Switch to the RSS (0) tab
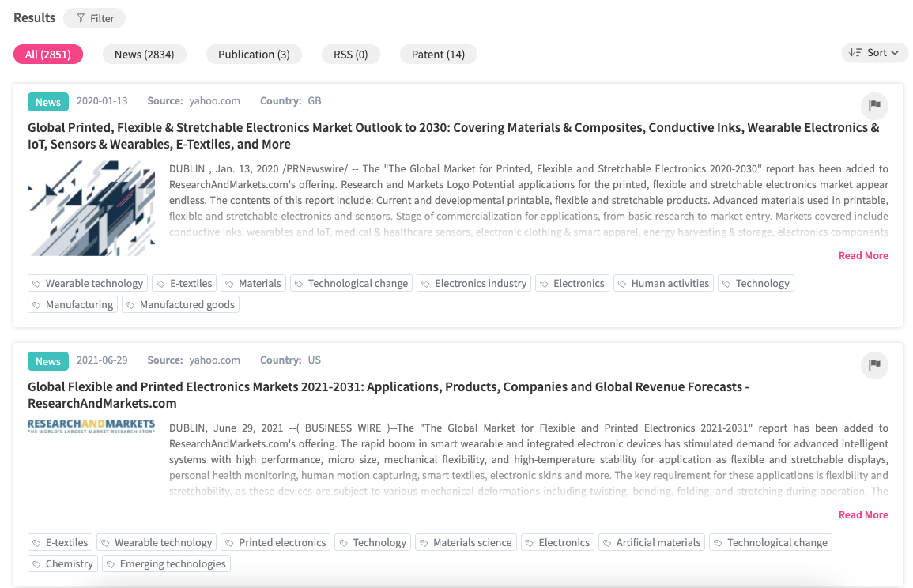Screen dimensions: 913x588 (350, 55)
